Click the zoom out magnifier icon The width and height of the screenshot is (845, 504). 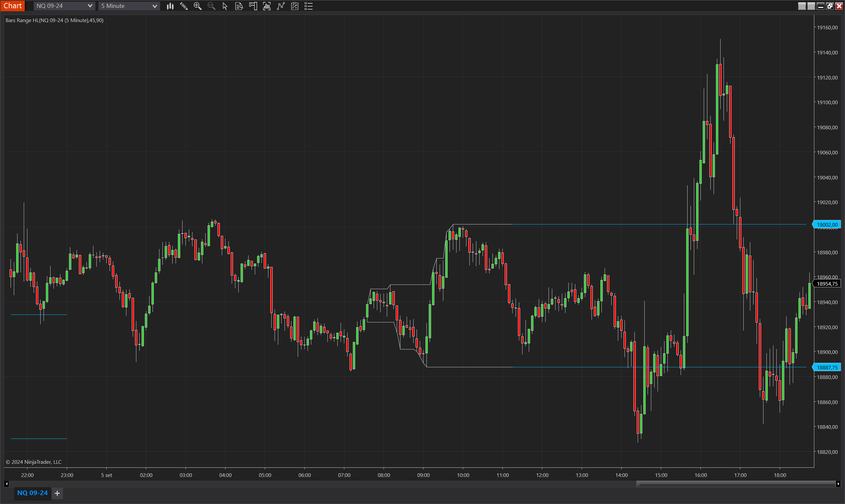pyautogui.click(x=211, y=6)
